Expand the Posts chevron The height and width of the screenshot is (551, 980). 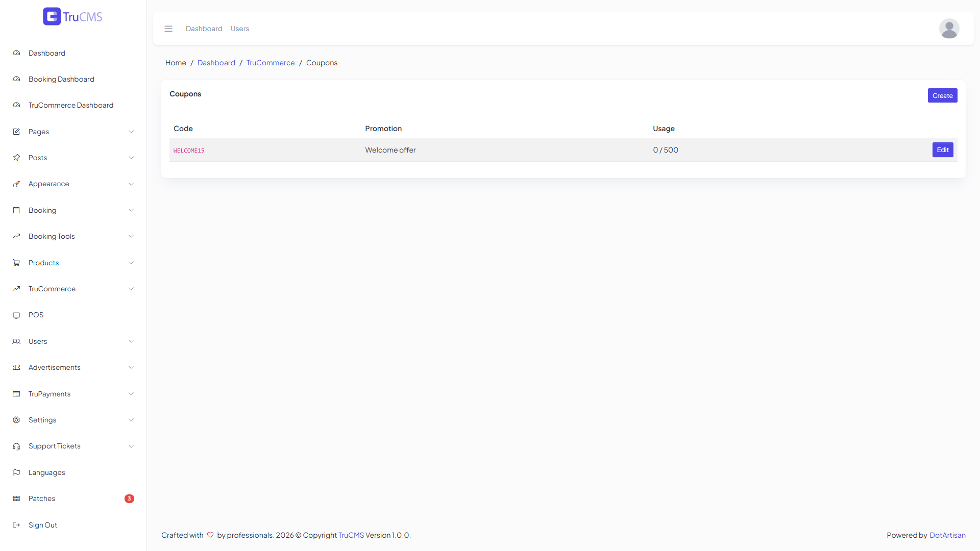point(131,158)
